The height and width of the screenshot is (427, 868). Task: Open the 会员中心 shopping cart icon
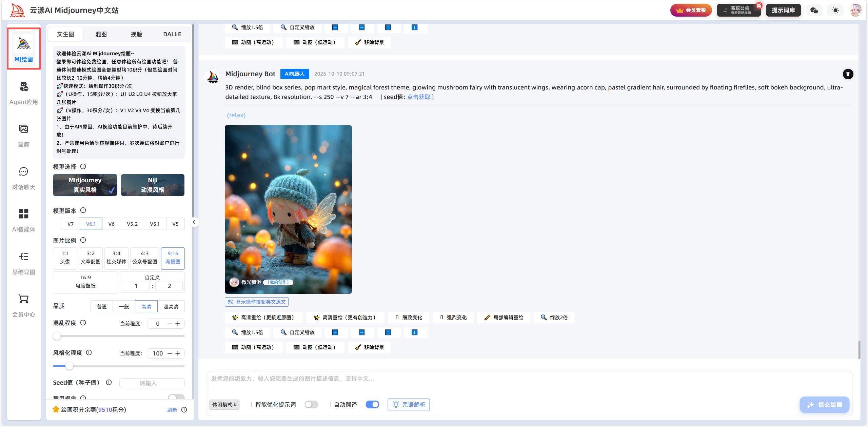(23, 299)
